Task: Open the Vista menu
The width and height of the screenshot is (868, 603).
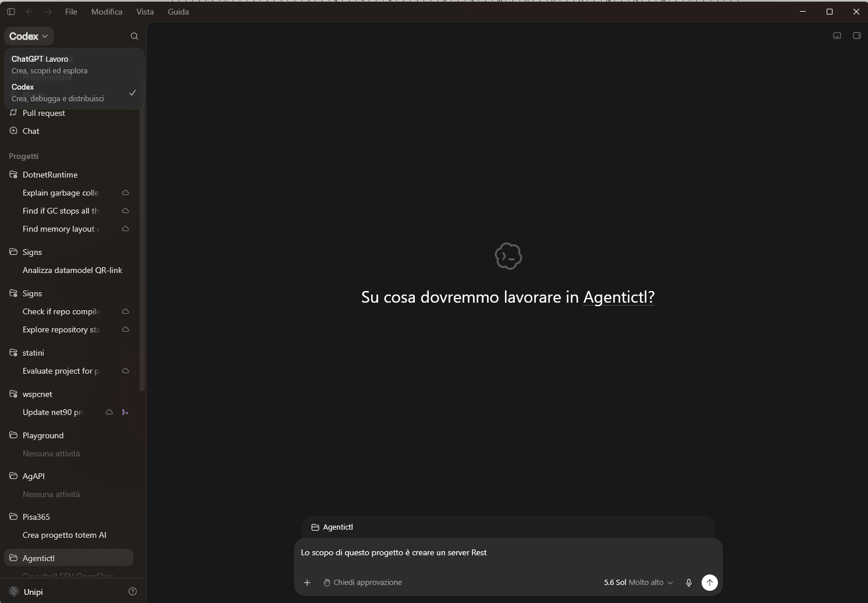Action: point(145,12)
